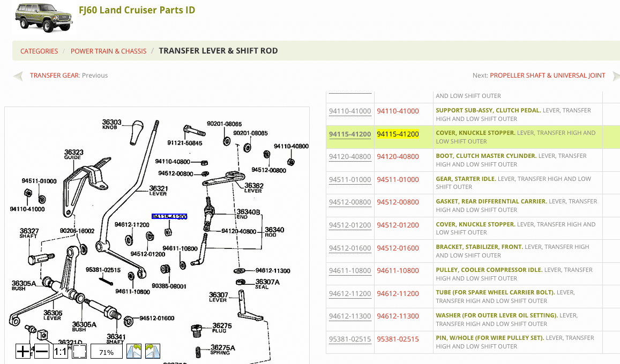
Task: Click SUPPORT SUB-ASSY, CLUTCH PEDAL description
Action: 488,111
